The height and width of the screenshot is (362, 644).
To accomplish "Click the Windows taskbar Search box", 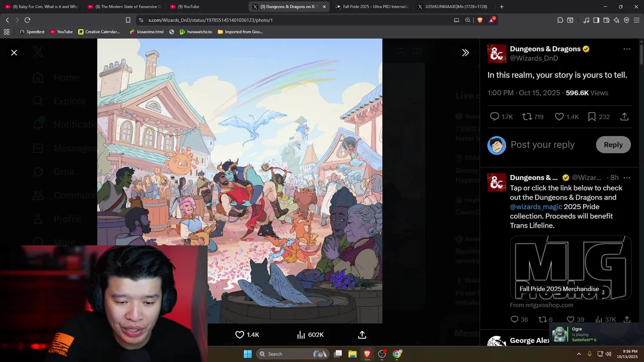I will [292, 354].
